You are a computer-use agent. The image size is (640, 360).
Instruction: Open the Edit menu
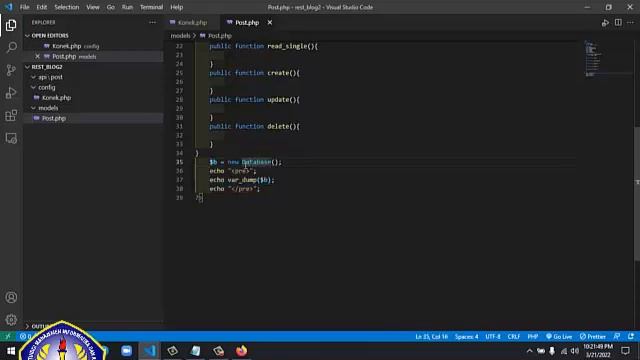coord(42,7)
